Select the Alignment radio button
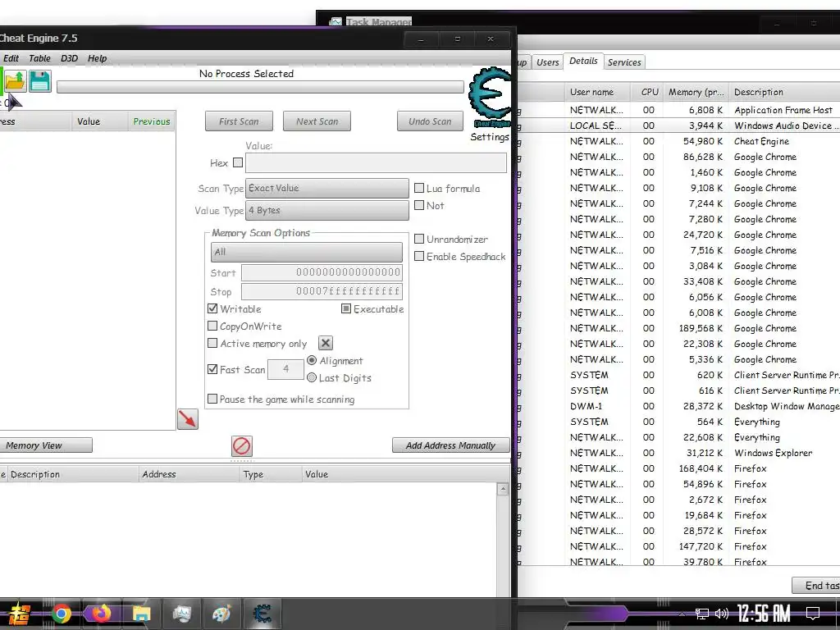Viewport: 840px width, 630px height. (x=312, y=361)
